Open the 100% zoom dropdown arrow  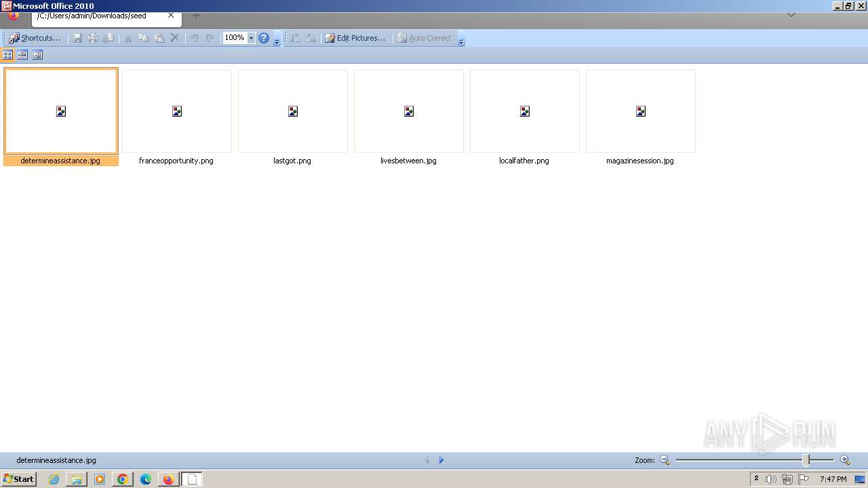pos(251,38)
